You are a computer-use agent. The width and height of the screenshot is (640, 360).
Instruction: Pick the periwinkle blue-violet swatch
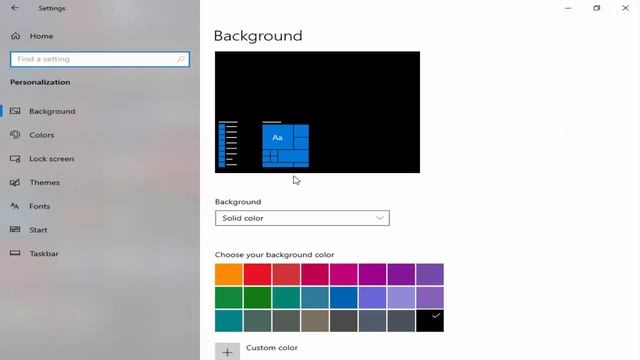coord(372,298)
